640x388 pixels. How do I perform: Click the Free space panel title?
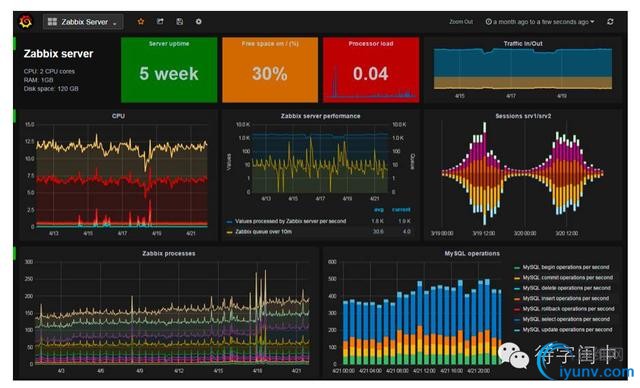(x=270, y=44)
